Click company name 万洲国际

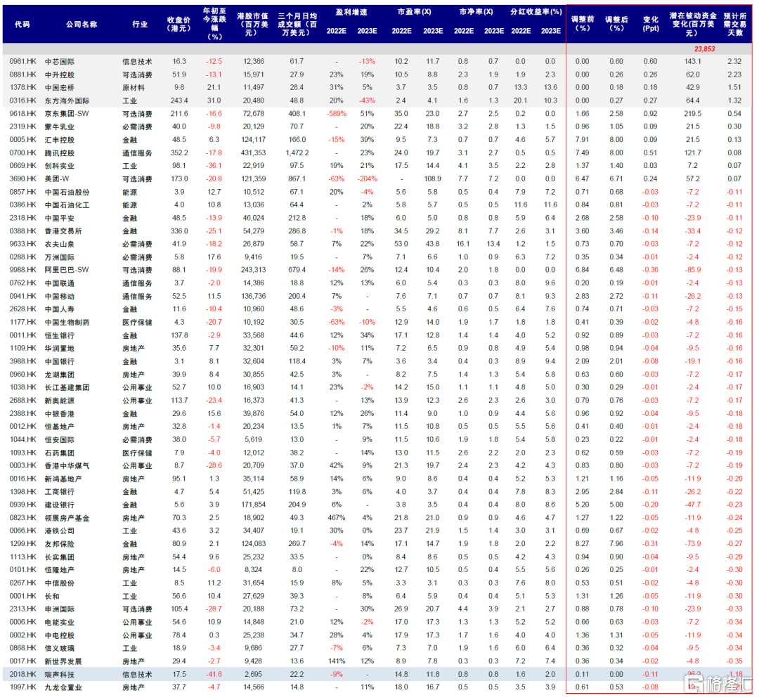pos(60,257)
